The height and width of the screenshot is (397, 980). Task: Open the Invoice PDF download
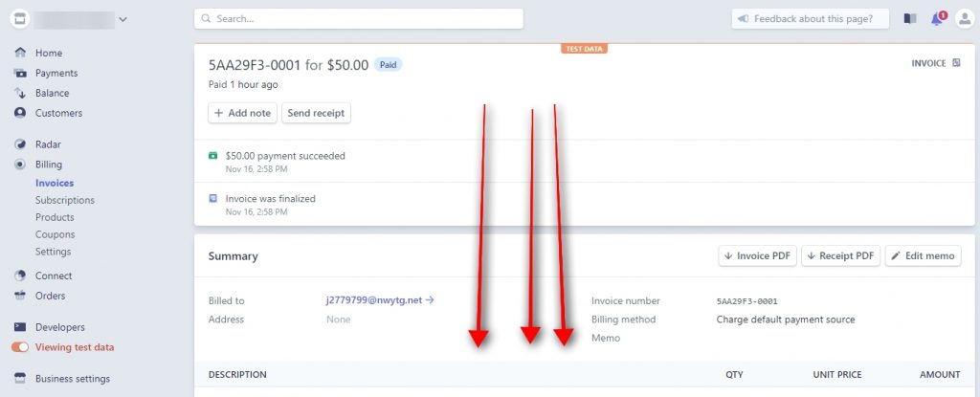click(x=757, y=256)
